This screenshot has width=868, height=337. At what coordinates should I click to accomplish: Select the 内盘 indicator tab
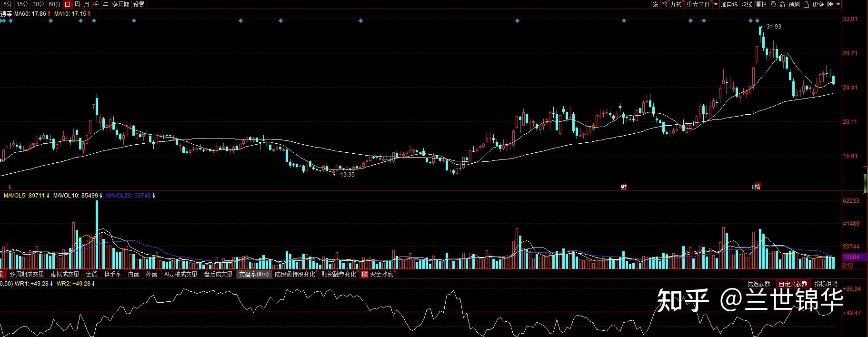pyautogui.click(x=134, y=274)
